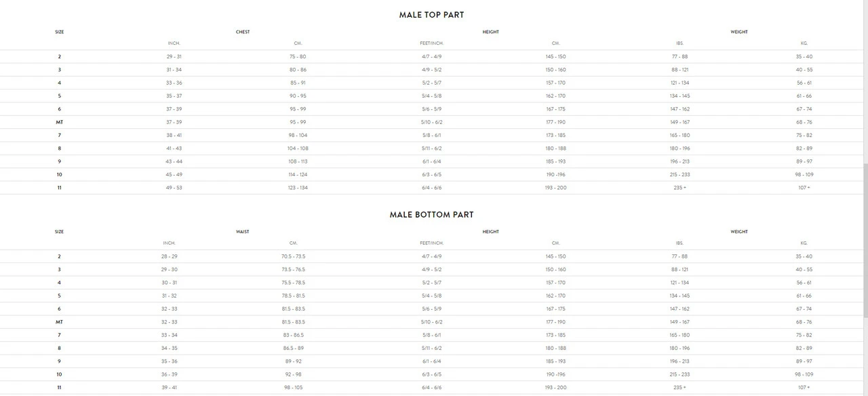Select size MT row label in Male Top Part
The image size is (868, 396).
click(x=59, y=122)
